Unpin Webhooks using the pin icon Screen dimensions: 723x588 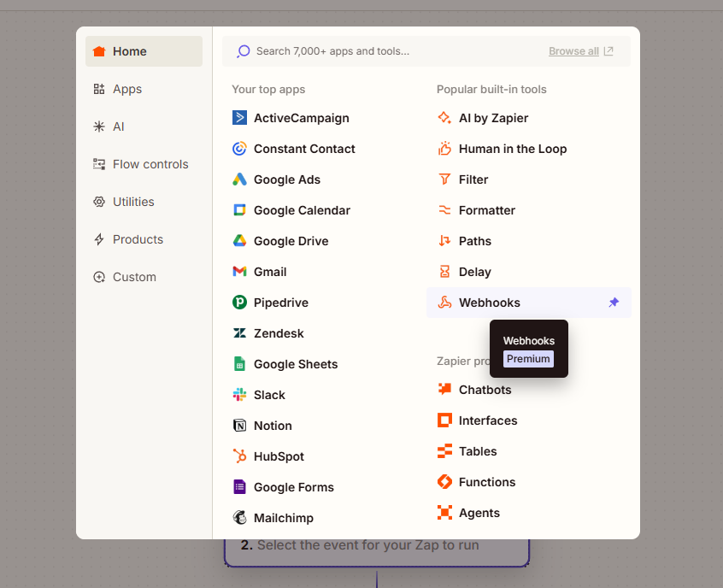click(x=614, y=303)
